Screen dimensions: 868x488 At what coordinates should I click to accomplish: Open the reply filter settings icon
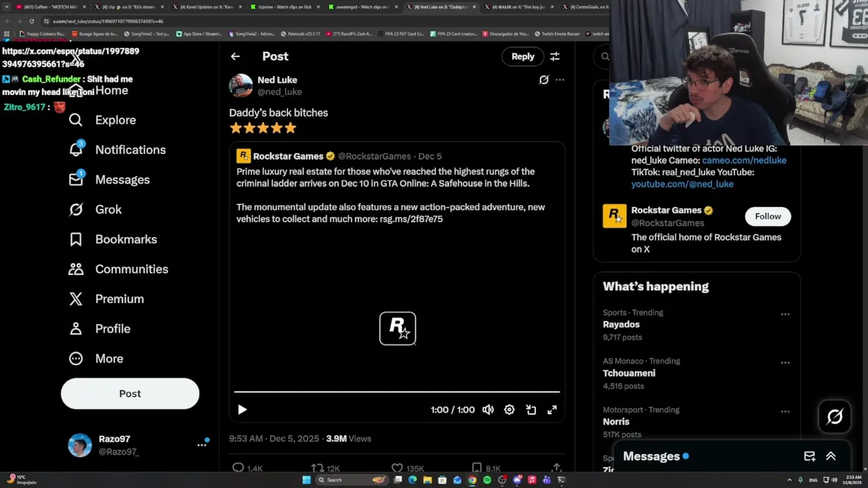(555, 56)
